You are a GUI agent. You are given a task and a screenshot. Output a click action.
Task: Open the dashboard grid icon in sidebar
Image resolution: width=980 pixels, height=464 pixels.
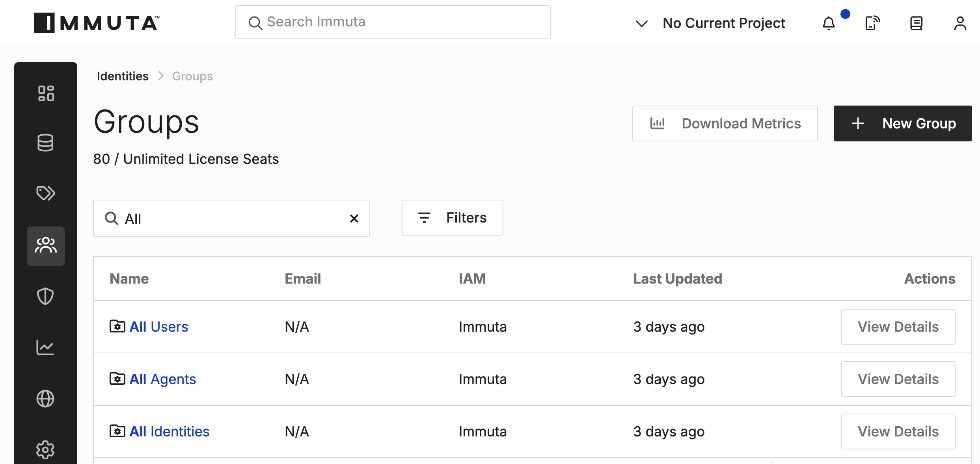point(46,93)
